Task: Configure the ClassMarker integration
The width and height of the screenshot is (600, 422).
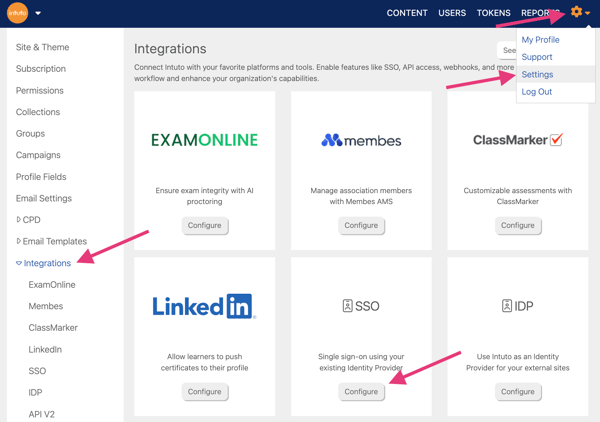Action: [518, 225]
